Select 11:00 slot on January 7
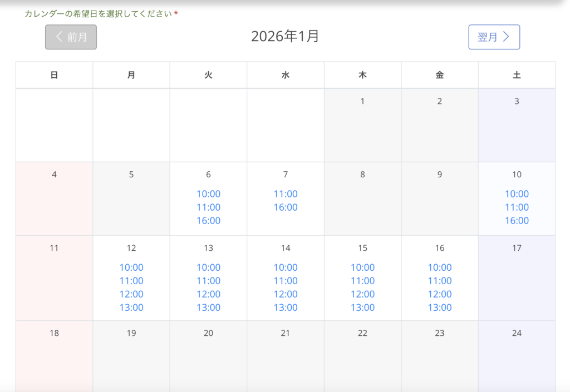 286,194
